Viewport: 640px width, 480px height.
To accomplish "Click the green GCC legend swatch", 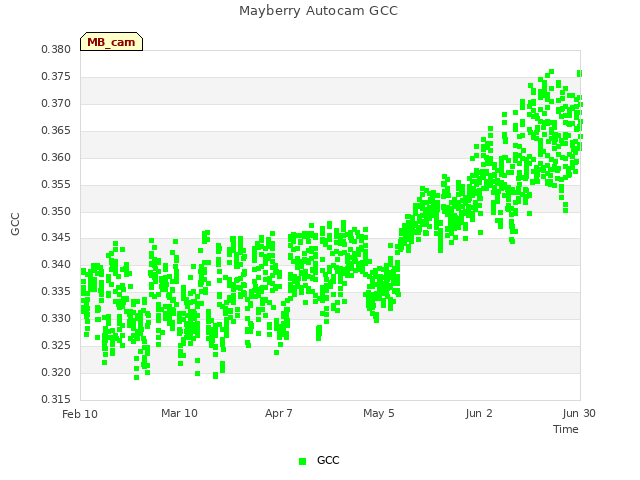I will pos(302,461).
